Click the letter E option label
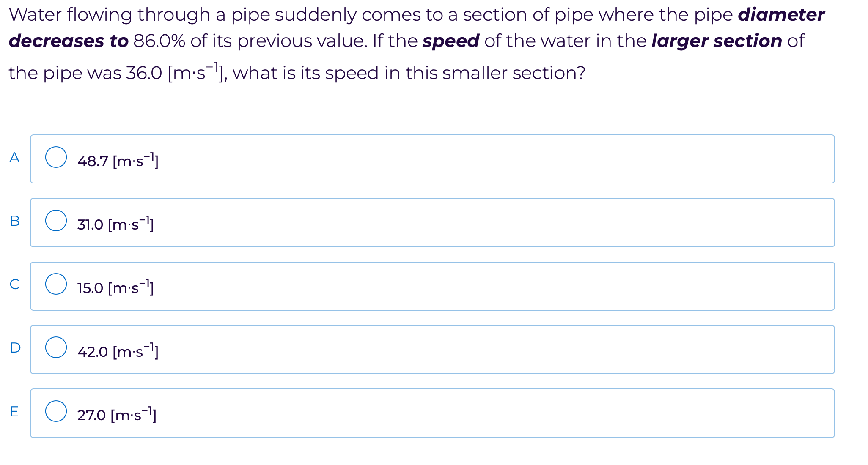 tap(14, 411)
